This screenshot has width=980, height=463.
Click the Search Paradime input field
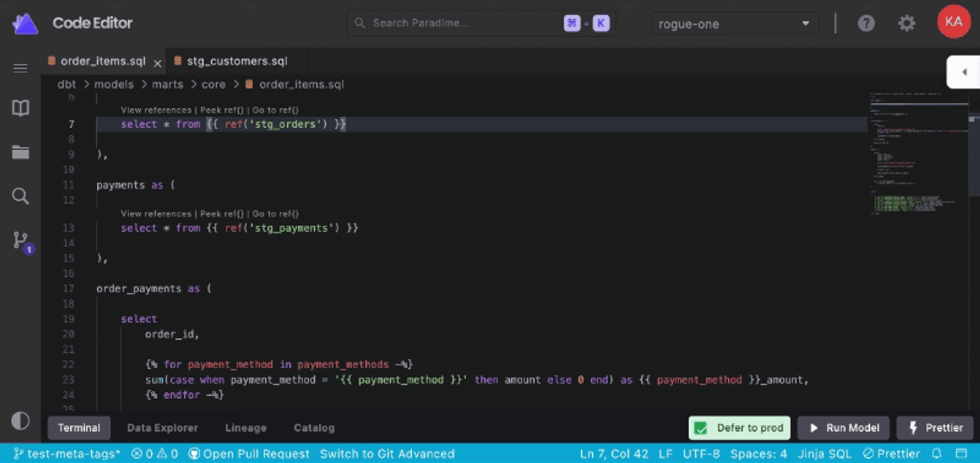tap(481, 23)
